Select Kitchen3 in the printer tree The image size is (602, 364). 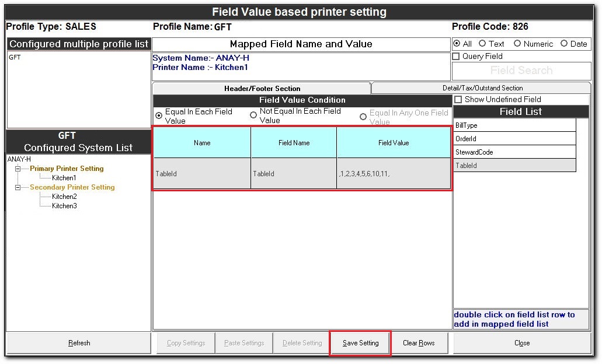64,206
